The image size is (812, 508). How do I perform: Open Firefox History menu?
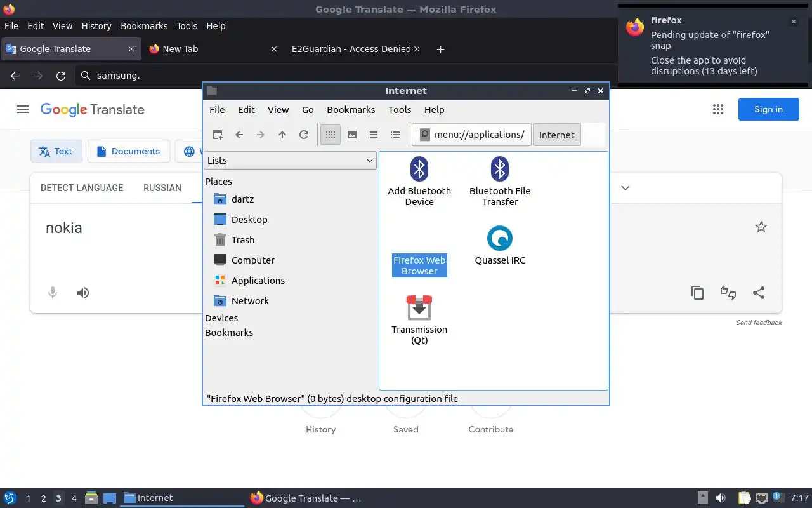(x=96, y=26)
